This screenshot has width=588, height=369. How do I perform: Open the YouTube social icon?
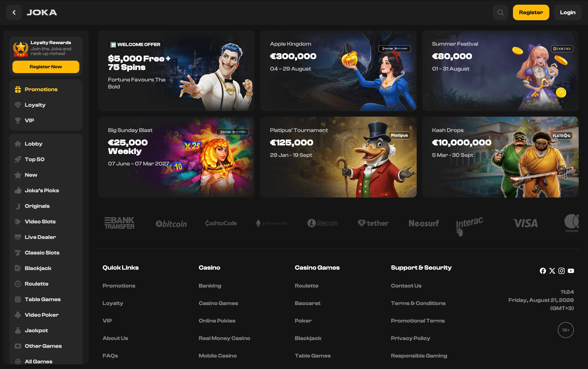click(x=571, y=271)
